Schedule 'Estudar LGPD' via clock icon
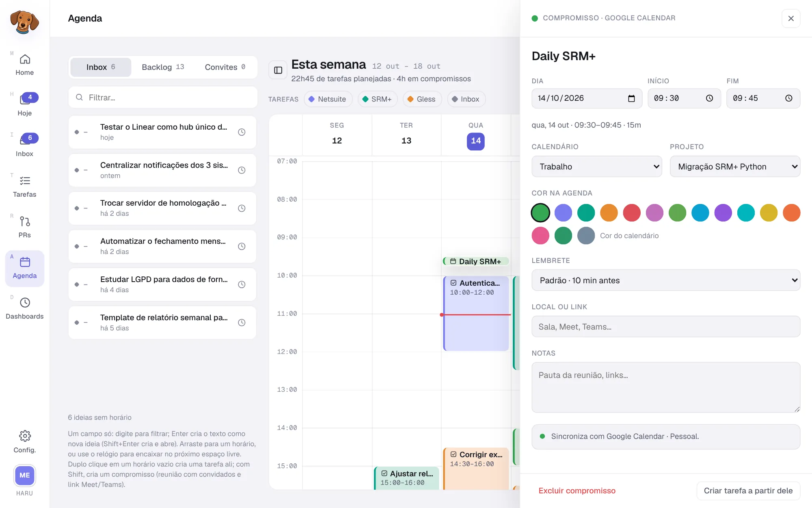Screen dimensions: 812x508 point(242,284)
